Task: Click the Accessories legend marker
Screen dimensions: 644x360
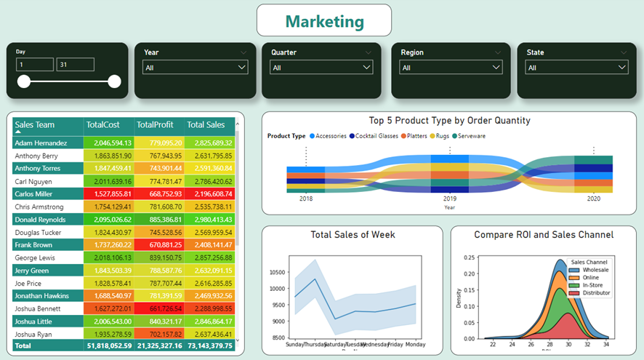Action: pyautogui.click(x=312, y=136)
